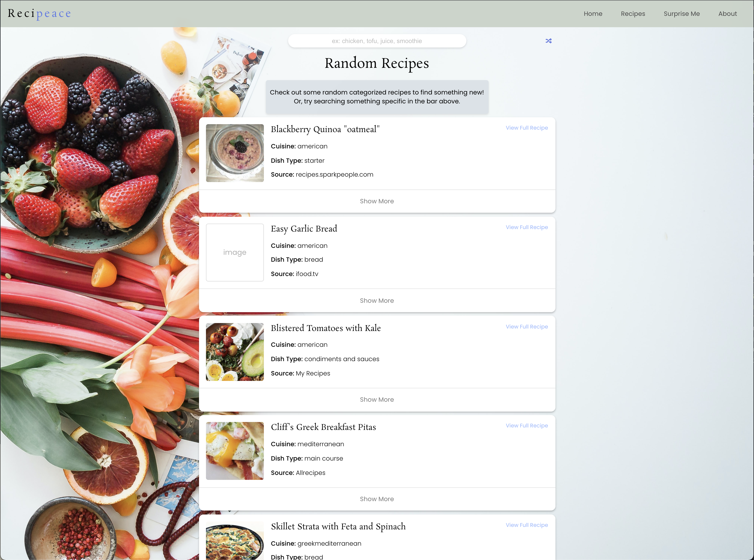The height and width of the screenshot is (560, 754).
Task: Open the About page link
Action: tap(728, 14)
